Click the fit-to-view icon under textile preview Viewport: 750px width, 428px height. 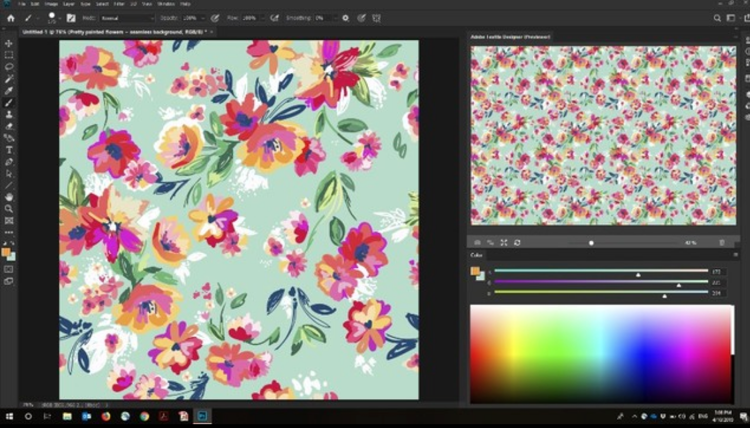click(504, 243)
